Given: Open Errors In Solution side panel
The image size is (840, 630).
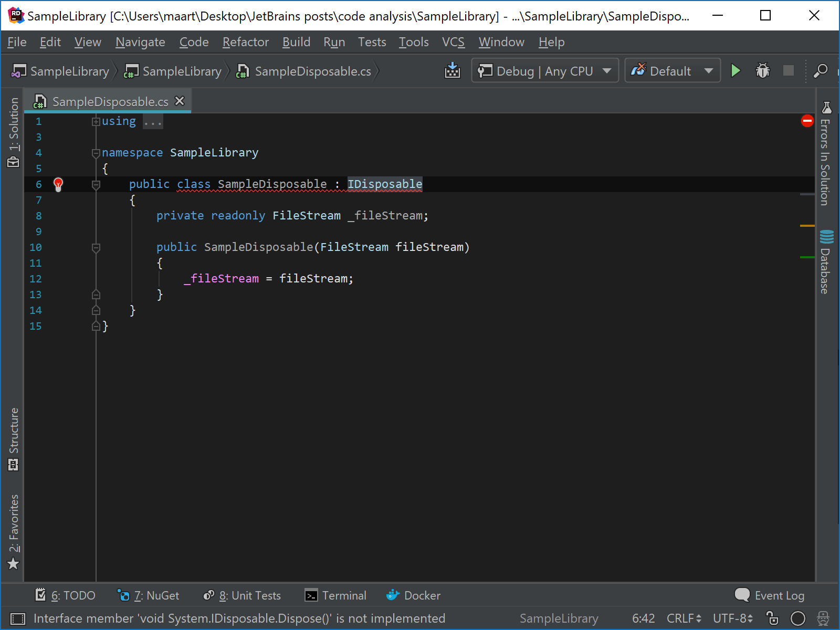Looking at the screenshot, I should pos(826,153).
